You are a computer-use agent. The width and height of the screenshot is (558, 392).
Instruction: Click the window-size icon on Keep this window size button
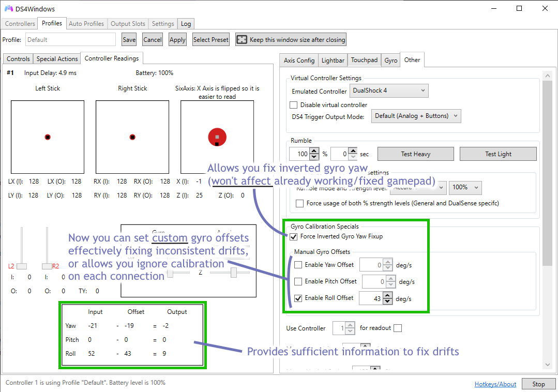[242, 39]
